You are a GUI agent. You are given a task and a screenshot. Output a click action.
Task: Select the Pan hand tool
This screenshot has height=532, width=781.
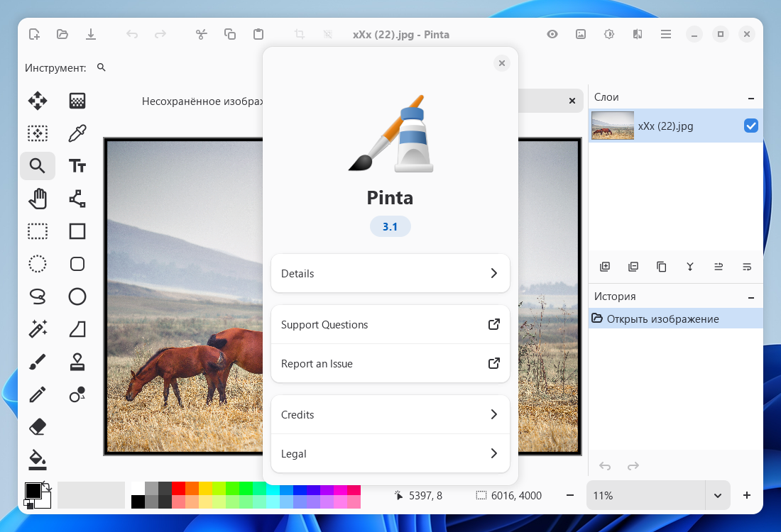38,199
